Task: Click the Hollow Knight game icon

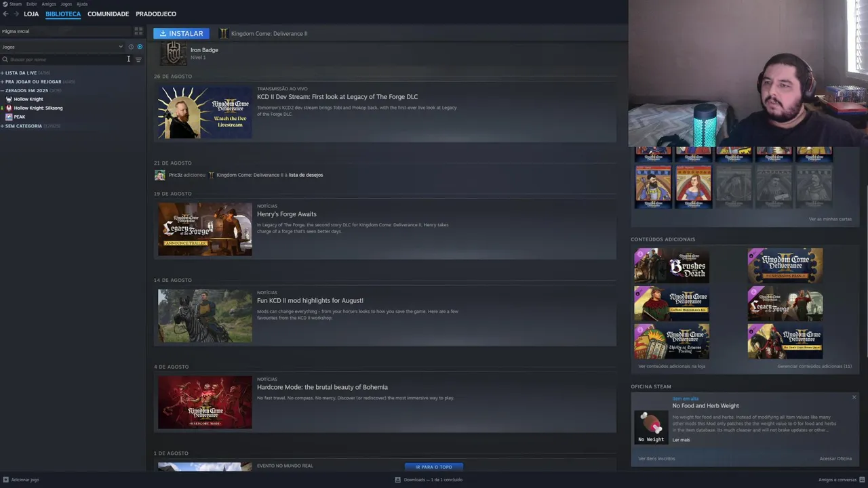Action: tap(9, 99)
